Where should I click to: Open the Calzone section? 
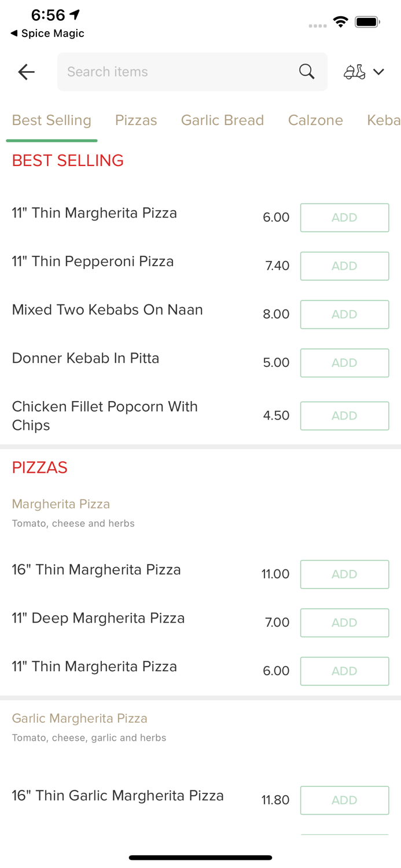click(x=315, y=120)
